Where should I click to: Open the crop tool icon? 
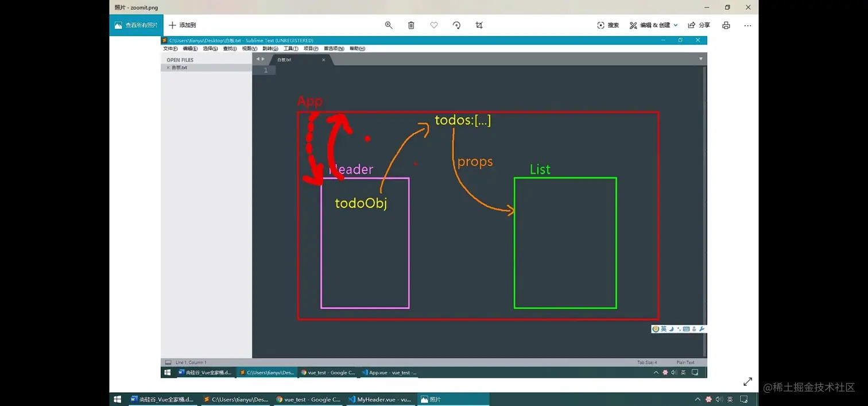(479, 25)
